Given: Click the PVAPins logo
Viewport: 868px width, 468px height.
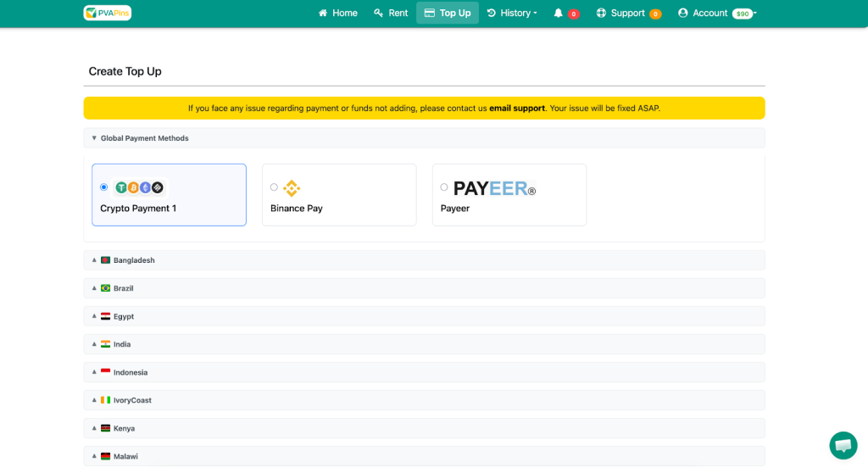Looking at the screenshot, I should pos(108,13).
